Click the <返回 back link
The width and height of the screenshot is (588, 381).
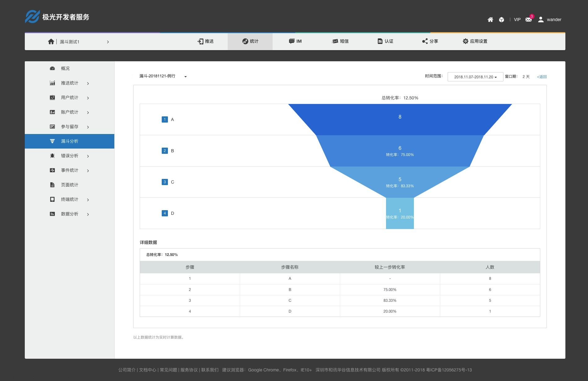click(x=542, y=77)
